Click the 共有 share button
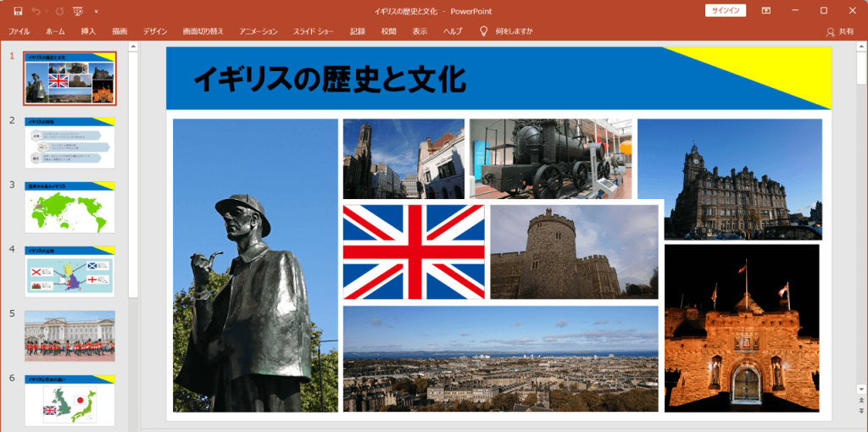 840,31
